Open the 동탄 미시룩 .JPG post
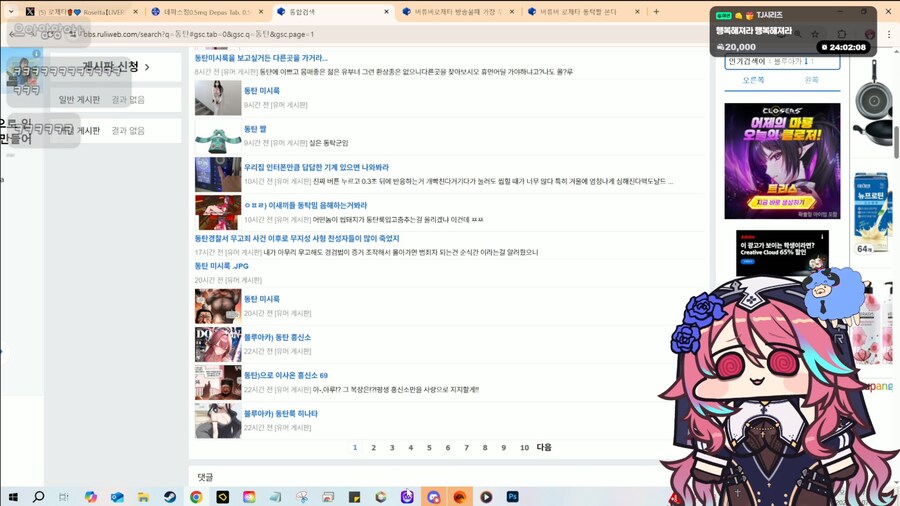Viewport: 900px width, 506px height. coord(222,266)
